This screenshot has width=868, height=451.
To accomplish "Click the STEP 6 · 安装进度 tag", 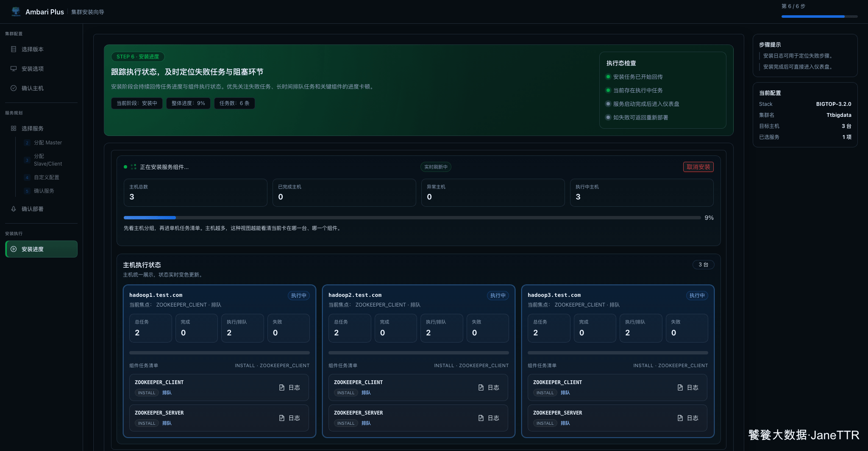I will click(138, 57).
